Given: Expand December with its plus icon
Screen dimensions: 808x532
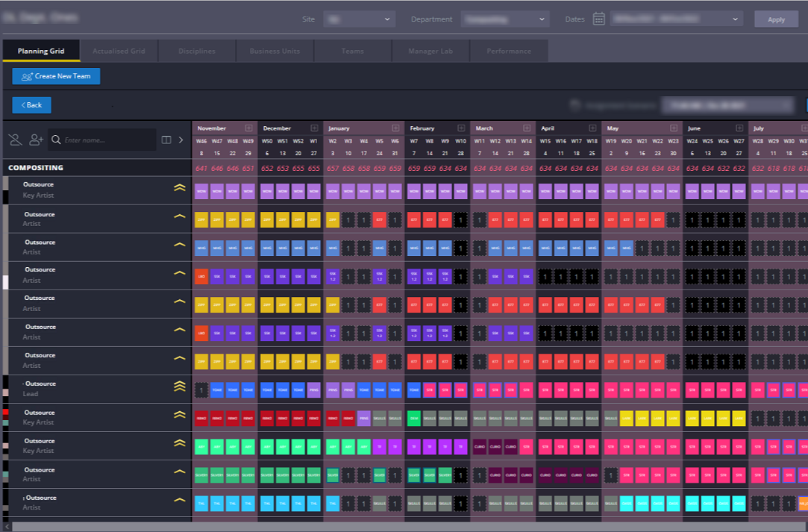Looking at the screenshot, I should click(314, 128).
